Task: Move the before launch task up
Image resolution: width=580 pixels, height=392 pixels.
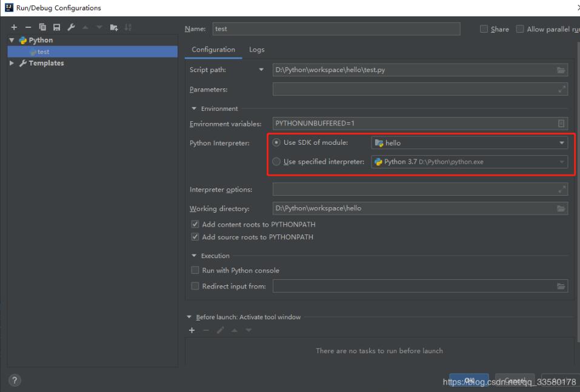Action: (235, 330)
